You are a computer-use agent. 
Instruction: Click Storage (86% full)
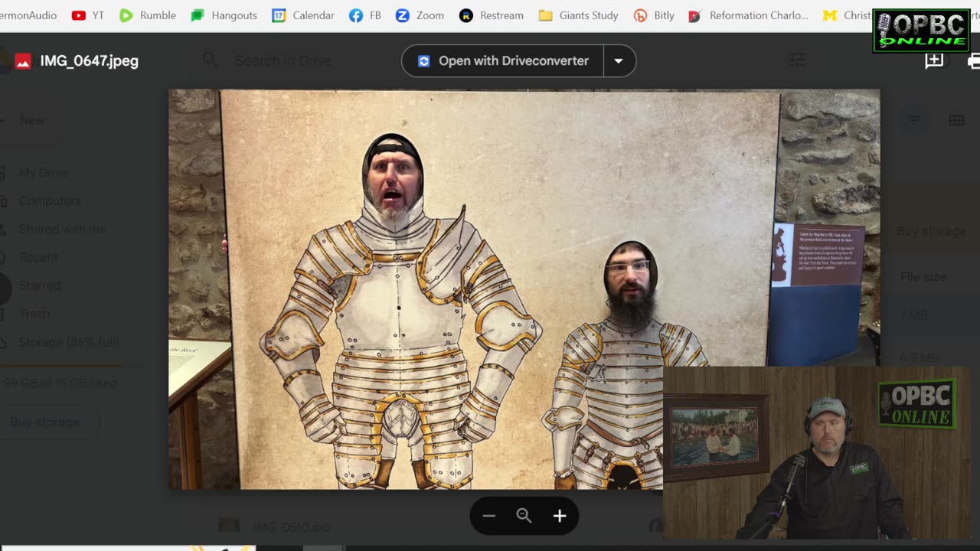(68, 342)
